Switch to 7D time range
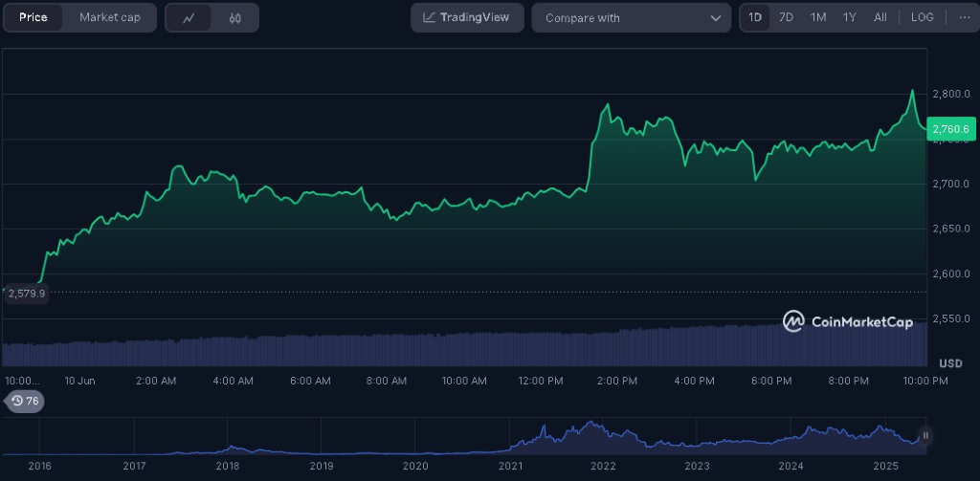This screenshot has width=980, height=481. 786,17
